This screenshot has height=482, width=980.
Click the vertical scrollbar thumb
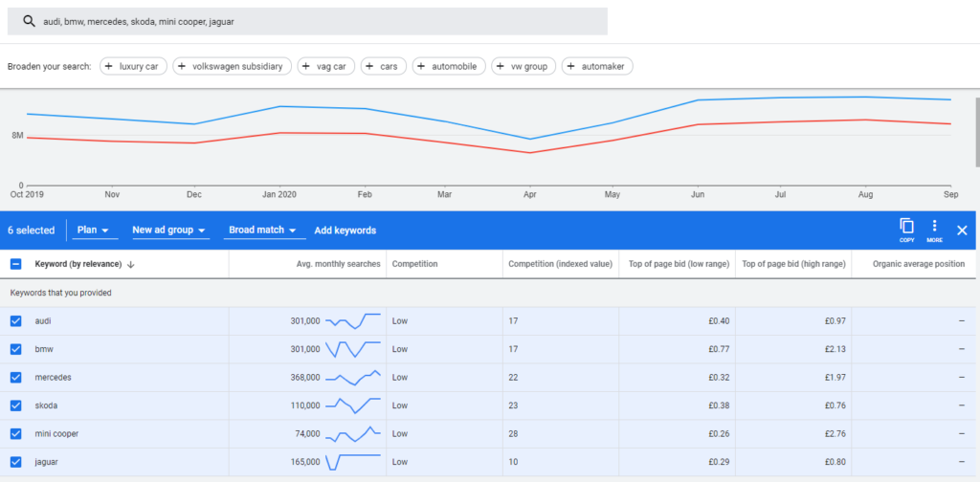point(977,132)
